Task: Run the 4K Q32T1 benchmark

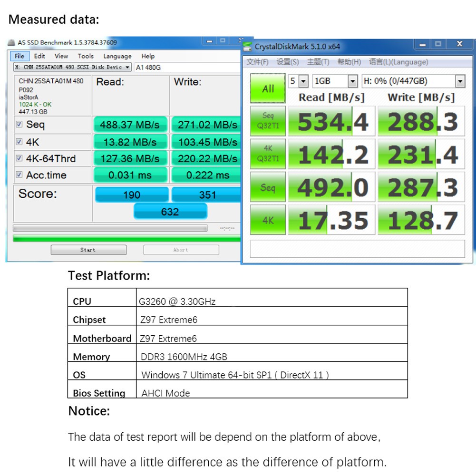Action: 268,154
